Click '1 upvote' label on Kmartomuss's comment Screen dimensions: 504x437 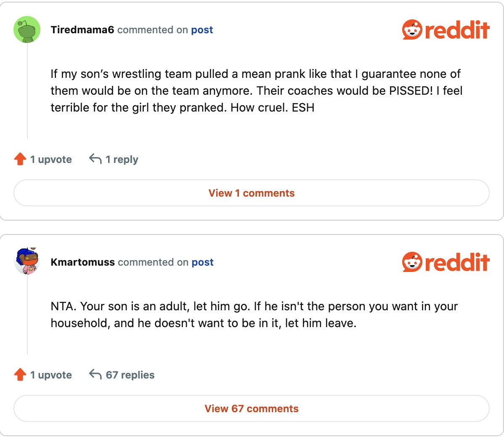tap(51, 375)
